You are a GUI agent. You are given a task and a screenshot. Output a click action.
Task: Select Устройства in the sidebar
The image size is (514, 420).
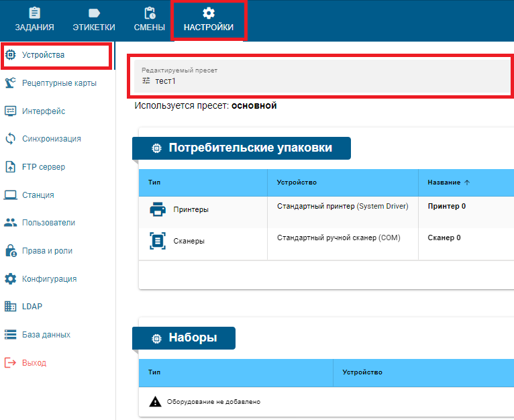[x=43, y=55]
